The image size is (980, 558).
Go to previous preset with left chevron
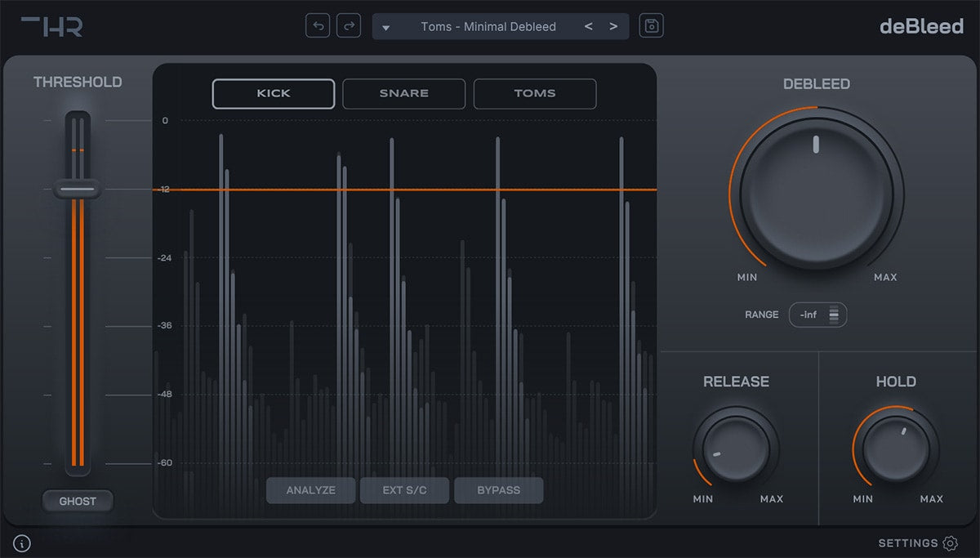click(588, 26)
